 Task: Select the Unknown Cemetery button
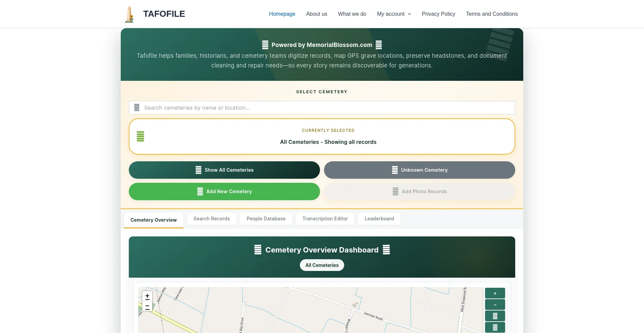(x=419, y=170)
